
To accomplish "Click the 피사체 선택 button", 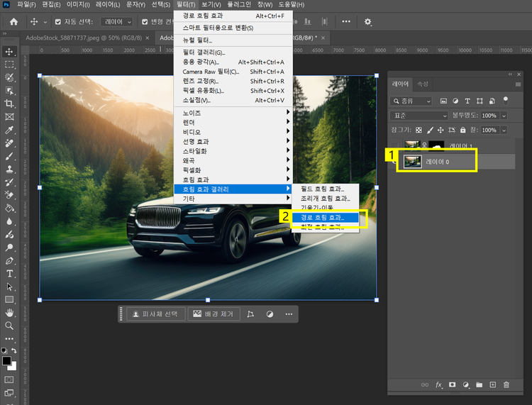I will (x=156, y=314).
